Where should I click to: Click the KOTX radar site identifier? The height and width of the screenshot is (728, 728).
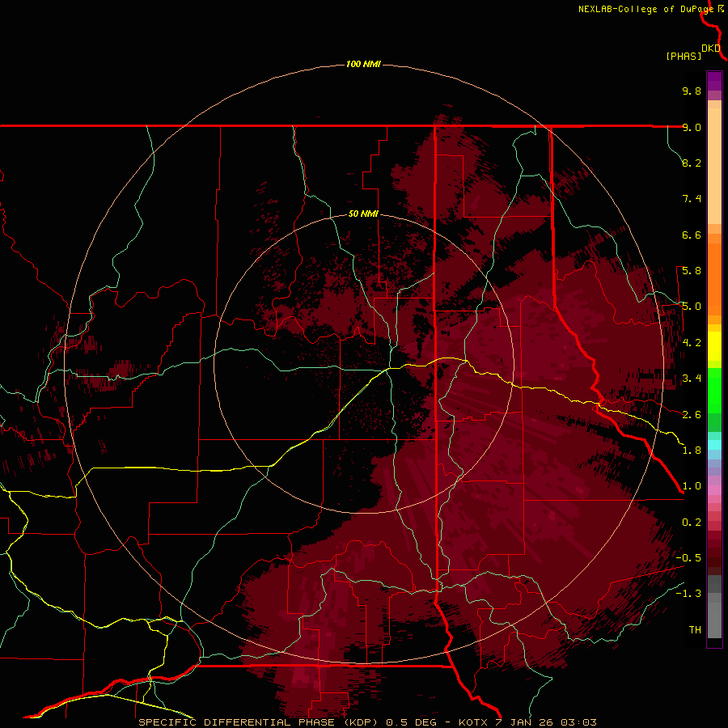473,722
